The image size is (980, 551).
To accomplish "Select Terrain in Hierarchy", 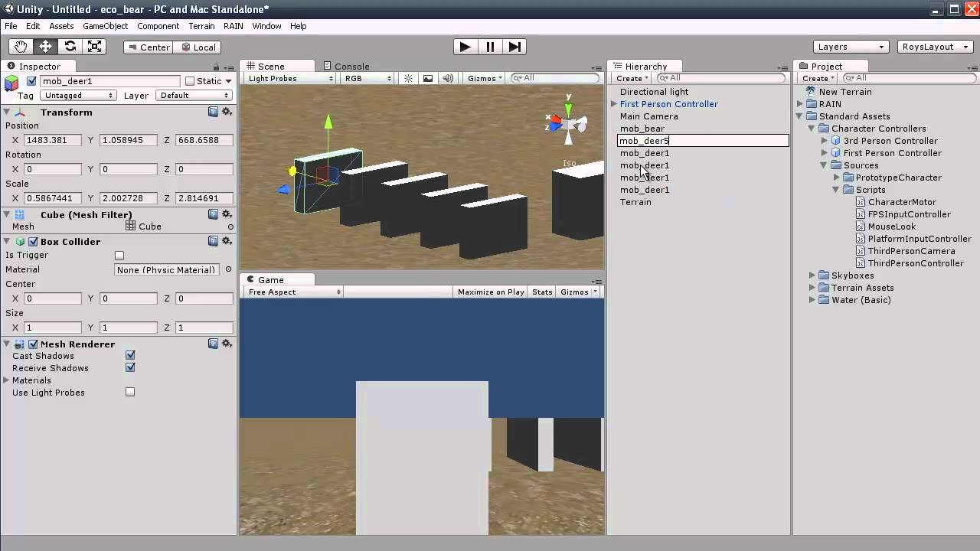I will click(x=635, y=202).
